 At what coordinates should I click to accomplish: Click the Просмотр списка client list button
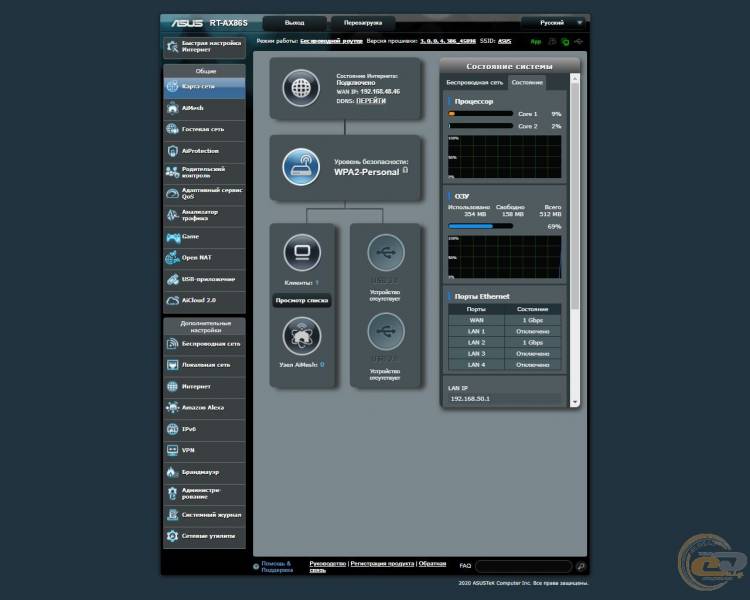pos(302,300)
